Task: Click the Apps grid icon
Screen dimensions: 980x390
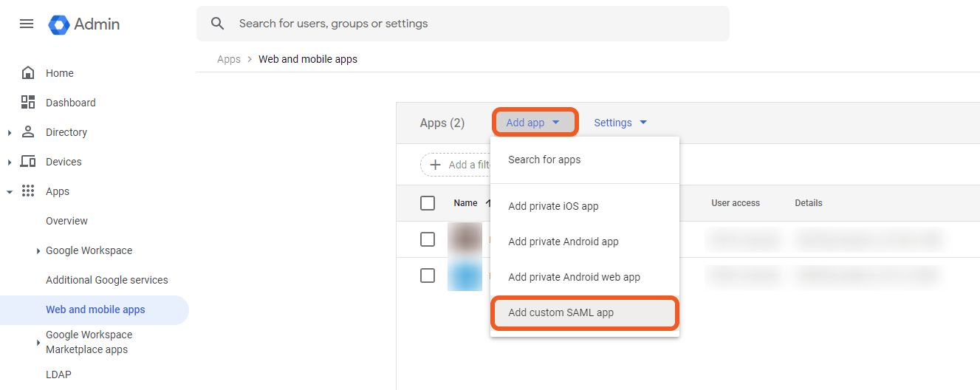Action: point(28,191)
